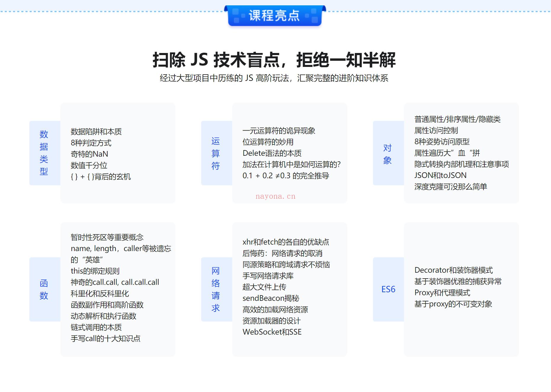
Task: Click the text JSON和toJSON
Action: pyautogui.click(x=440, y=176)
